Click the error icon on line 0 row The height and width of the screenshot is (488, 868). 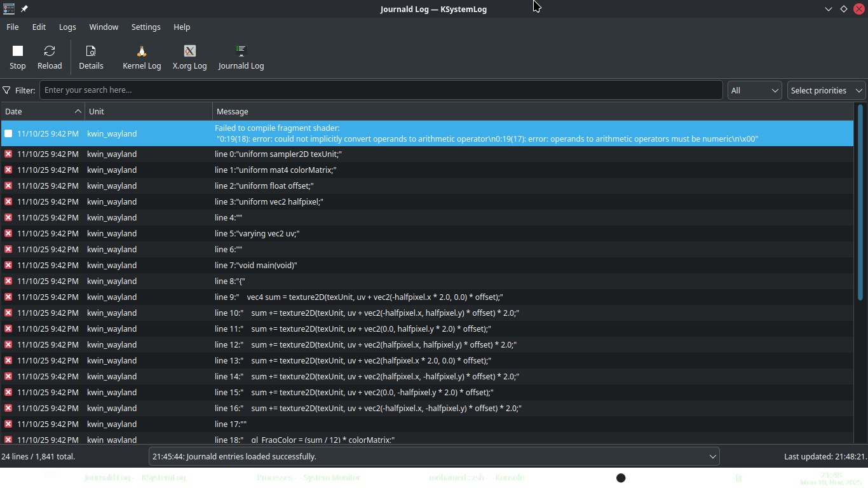click(x=8, y=154)
